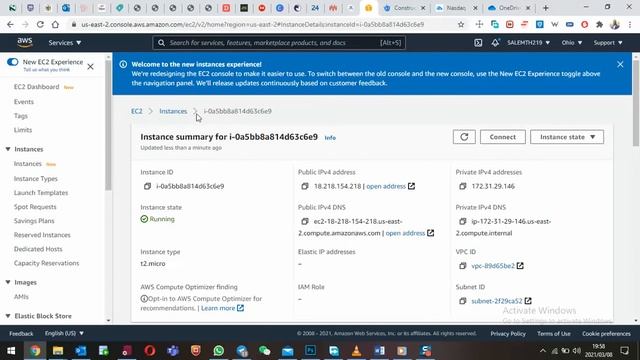Open Limits in the sidebar
This screenshot has height=360, width=640.
(22, 130)
